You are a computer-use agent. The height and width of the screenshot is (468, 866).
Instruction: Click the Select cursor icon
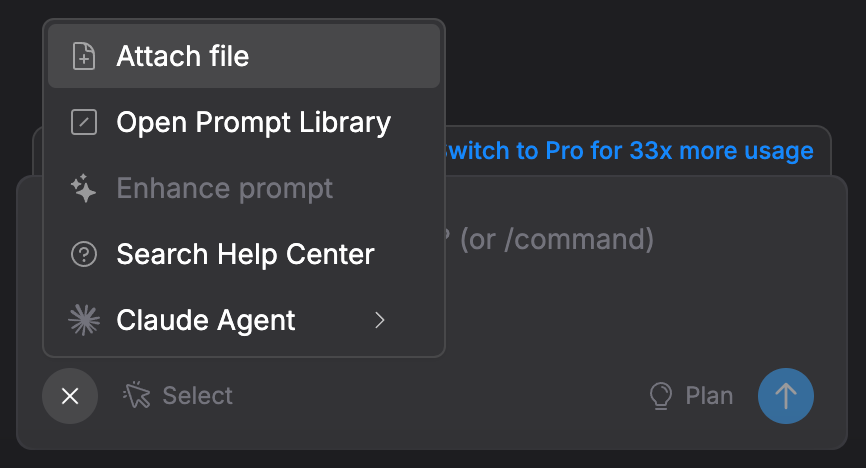tap(136, 396)
